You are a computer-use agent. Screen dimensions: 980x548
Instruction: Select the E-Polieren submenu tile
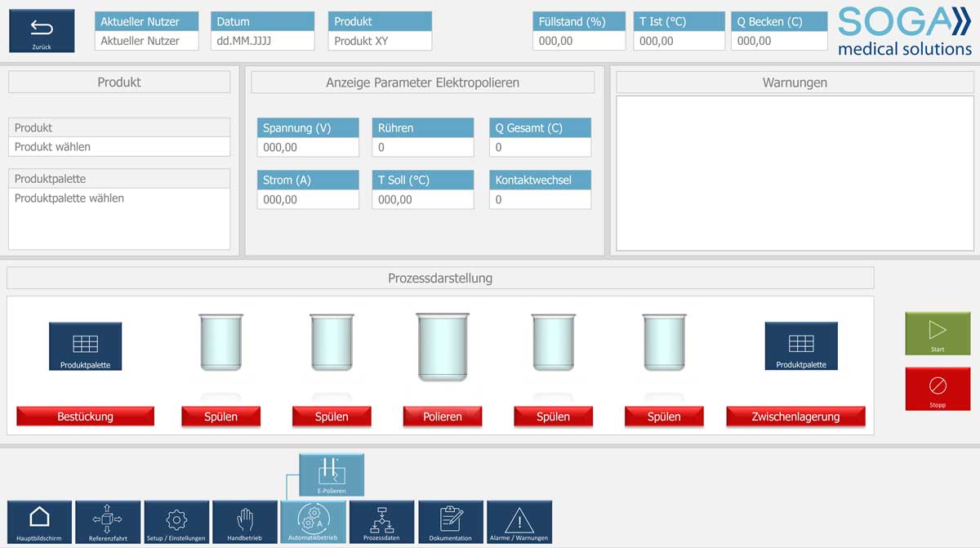332,474
